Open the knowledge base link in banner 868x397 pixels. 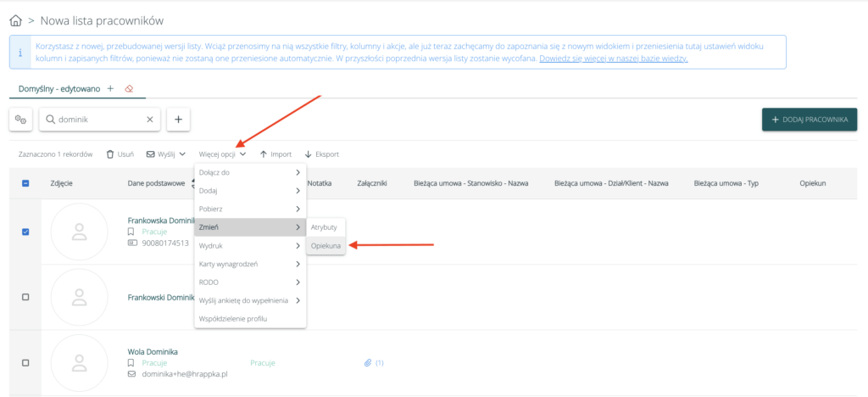614,59
